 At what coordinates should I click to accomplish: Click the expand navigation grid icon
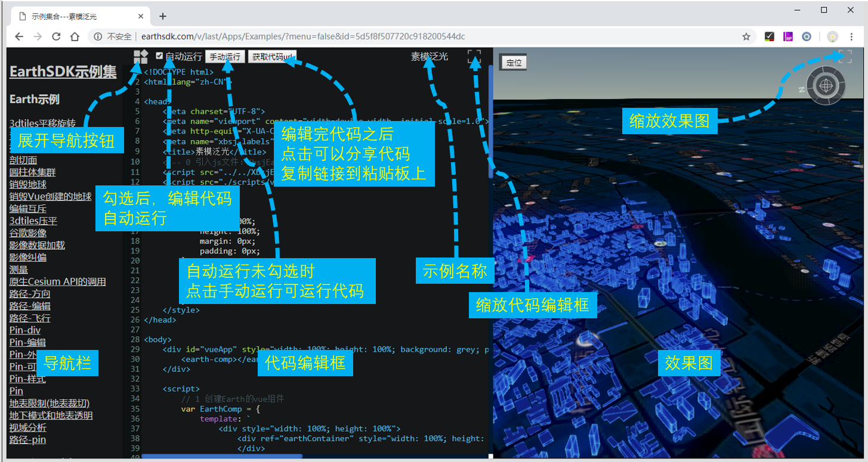click(x=141, y=57)
